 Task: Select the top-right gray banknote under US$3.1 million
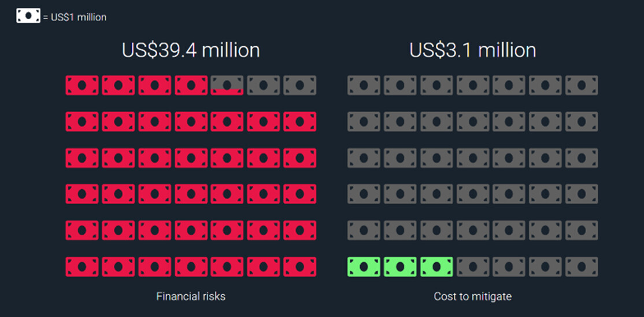point(582,85)
